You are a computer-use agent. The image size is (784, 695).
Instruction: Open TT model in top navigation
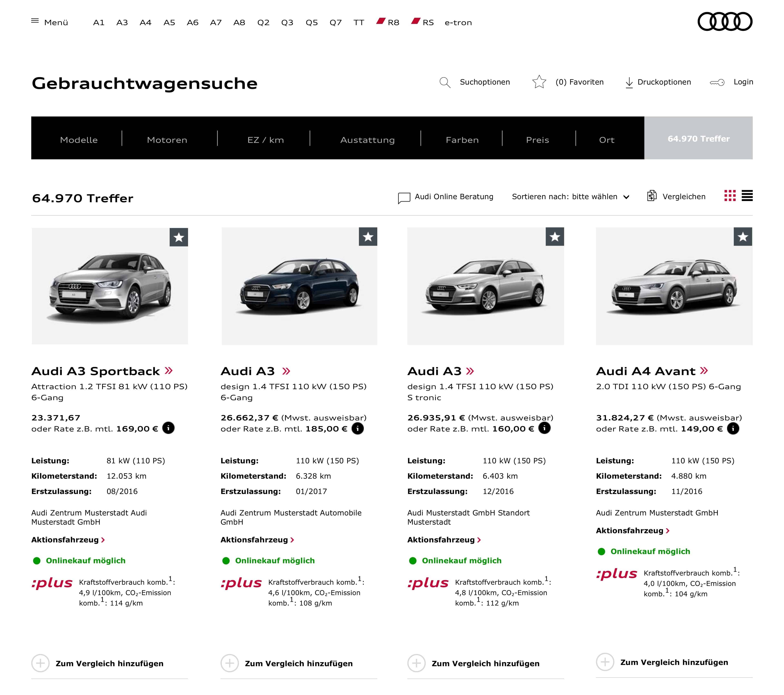click(359, 23)
